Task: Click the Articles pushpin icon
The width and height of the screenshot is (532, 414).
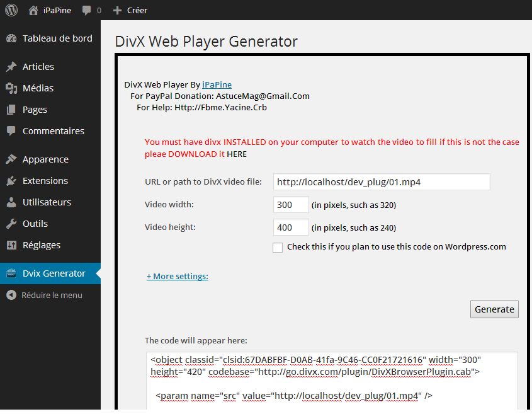Action: [x=11, y=67]
